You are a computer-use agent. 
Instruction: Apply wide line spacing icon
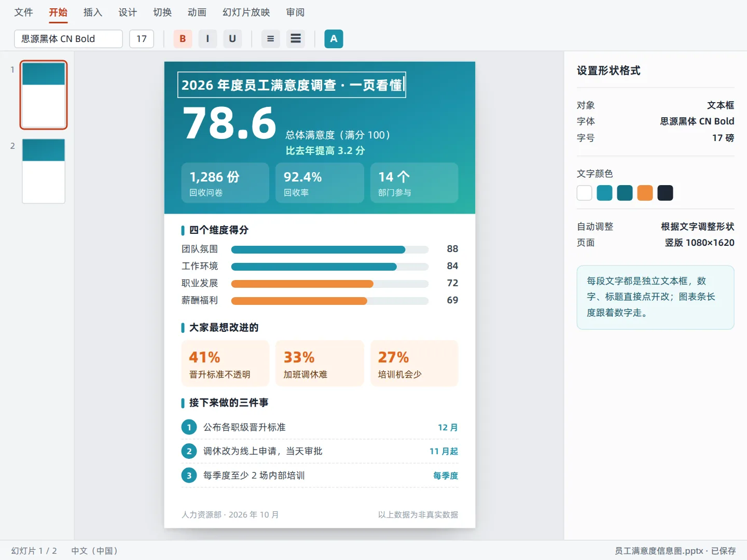point(296,39)
